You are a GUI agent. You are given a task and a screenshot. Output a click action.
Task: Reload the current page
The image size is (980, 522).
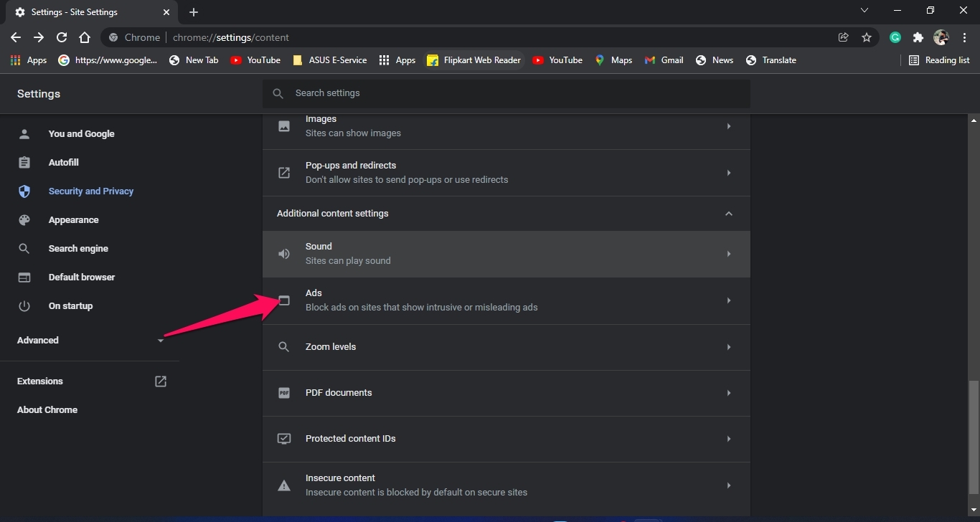(62, 37)
